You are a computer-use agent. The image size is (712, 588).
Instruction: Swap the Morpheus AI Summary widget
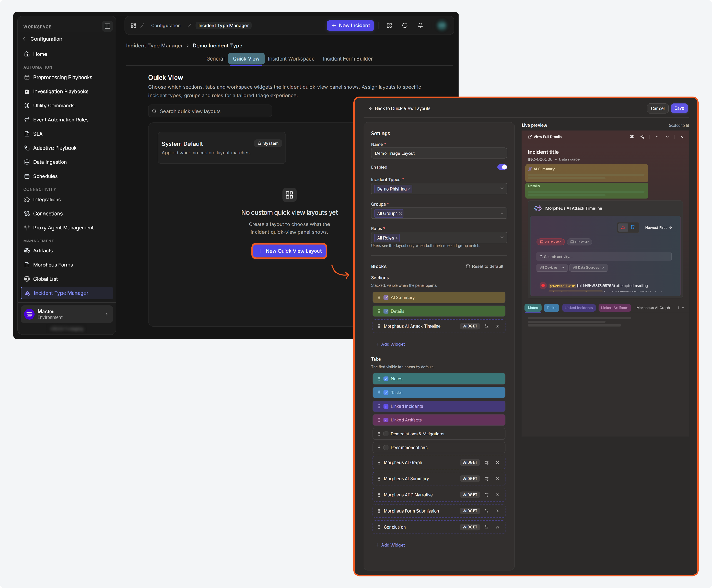click(487, 478)
